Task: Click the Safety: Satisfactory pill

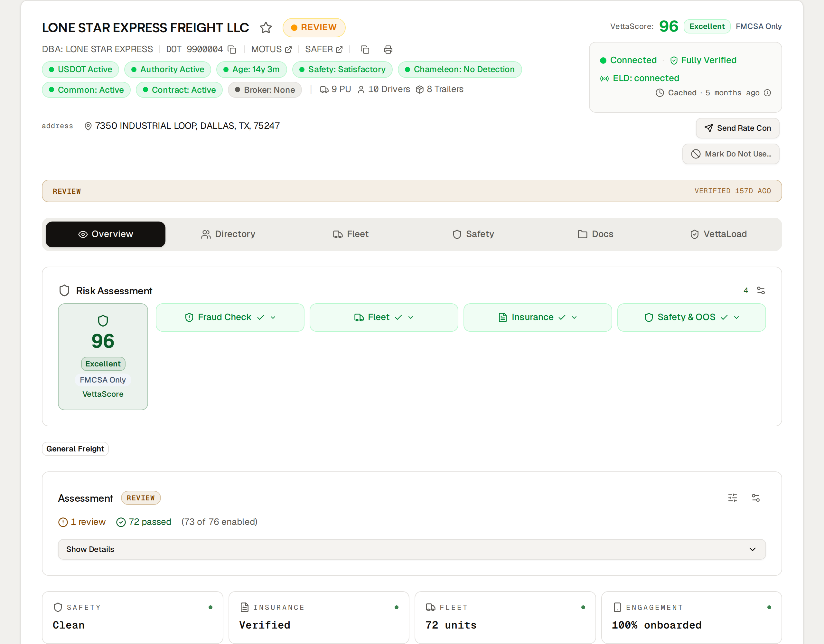Action: [x=342, y=70]
